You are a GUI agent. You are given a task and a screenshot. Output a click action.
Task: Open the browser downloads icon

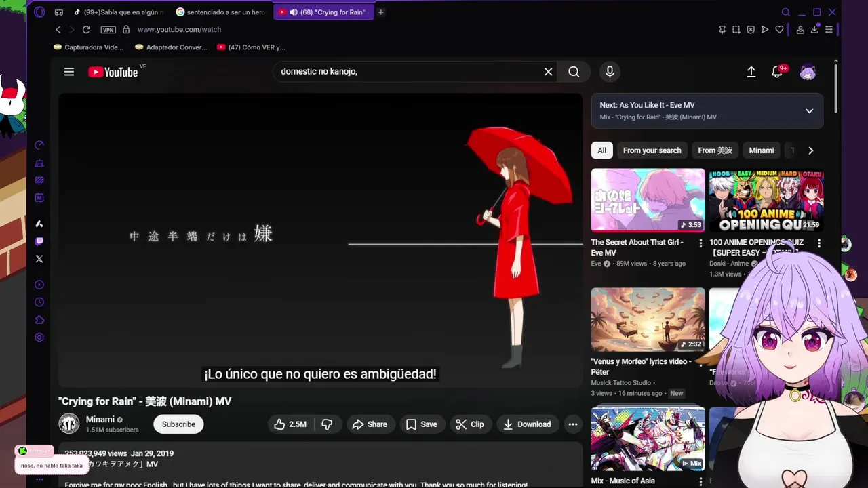point(814,29)
